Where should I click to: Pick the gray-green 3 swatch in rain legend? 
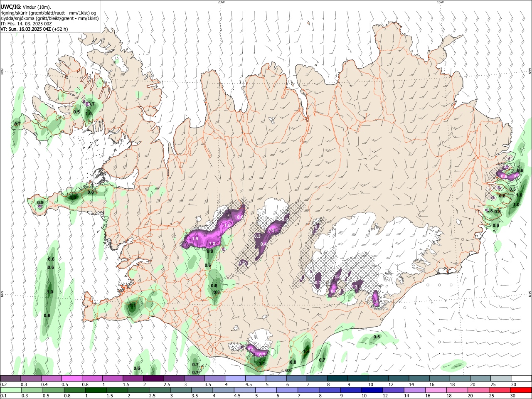(x=181, y=390)
